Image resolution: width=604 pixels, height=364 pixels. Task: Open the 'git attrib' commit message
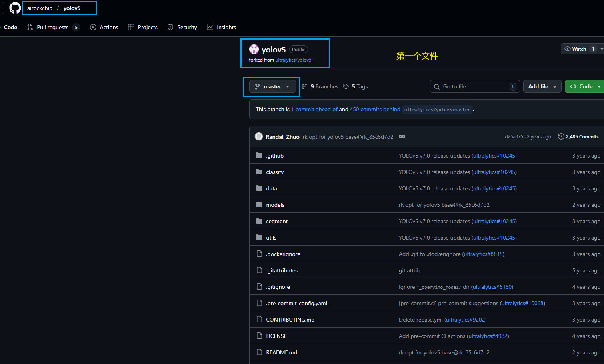pos(409,270)
